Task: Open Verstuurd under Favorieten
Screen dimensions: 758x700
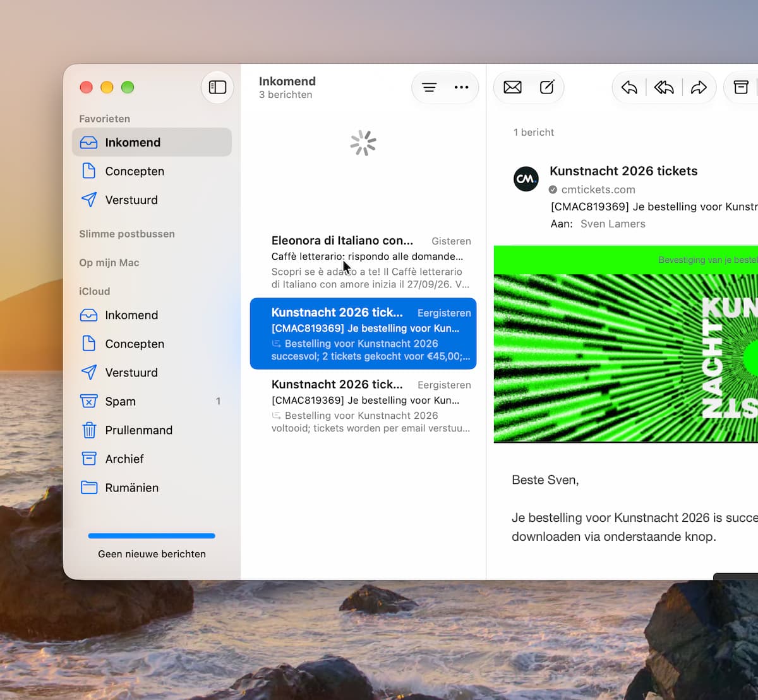Action: pyautogui.click(x=152, y=200)
